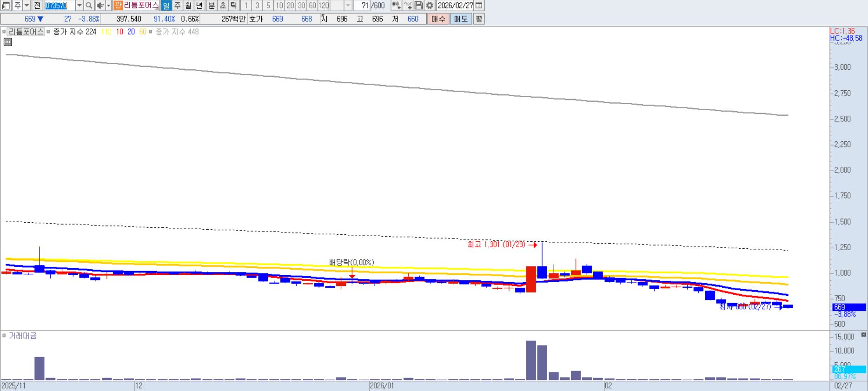Open the dropdown arrow beside 주
Image resolution: width=868 pixels, height=391 pixels.
(27, 6)
